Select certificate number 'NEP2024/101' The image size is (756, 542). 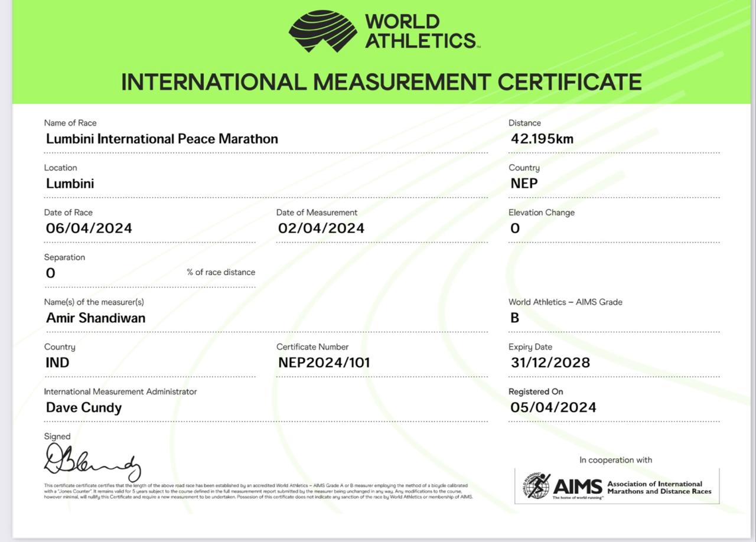(324, 363)
